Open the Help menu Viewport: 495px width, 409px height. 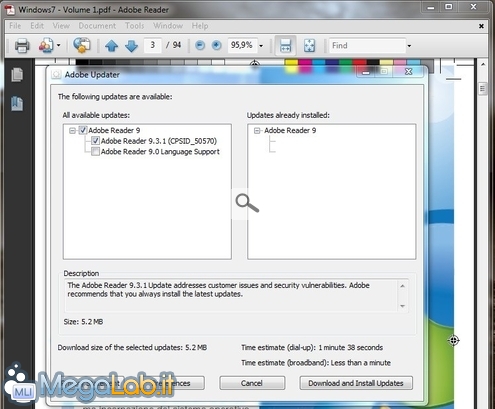[200, 26]
